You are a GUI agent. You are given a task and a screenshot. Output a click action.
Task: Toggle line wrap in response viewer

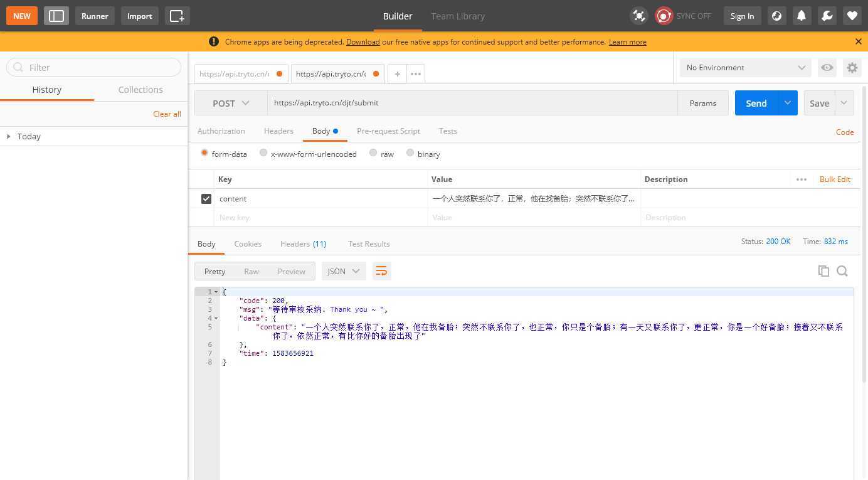381,271
